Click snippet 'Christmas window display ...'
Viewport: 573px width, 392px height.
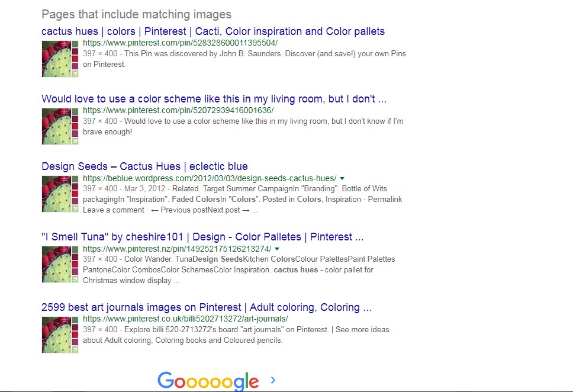[x=131, y=281]
